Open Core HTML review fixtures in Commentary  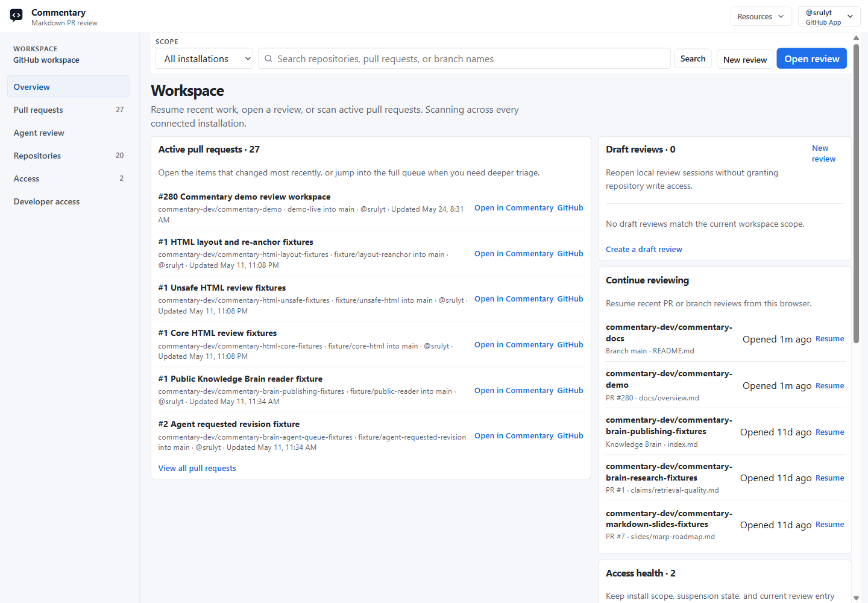(514, 345)
